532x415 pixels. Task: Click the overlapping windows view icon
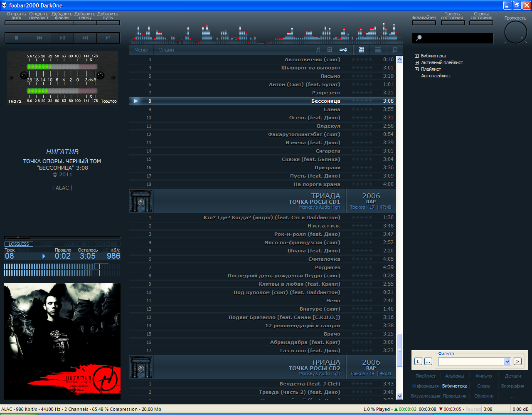394,50
